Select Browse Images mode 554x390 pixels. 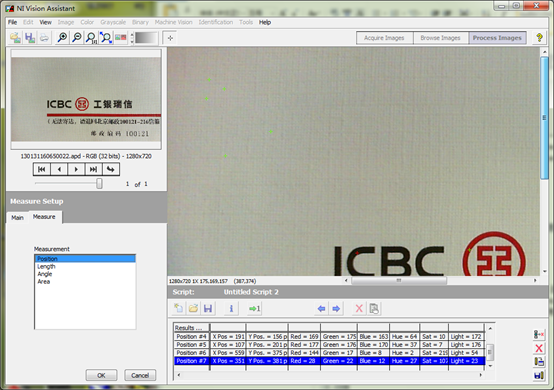click(440, 38)
